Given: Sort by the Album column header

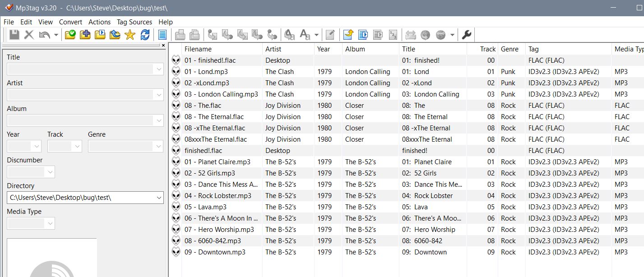Looking at the screenshot, I should pos(371,49).
